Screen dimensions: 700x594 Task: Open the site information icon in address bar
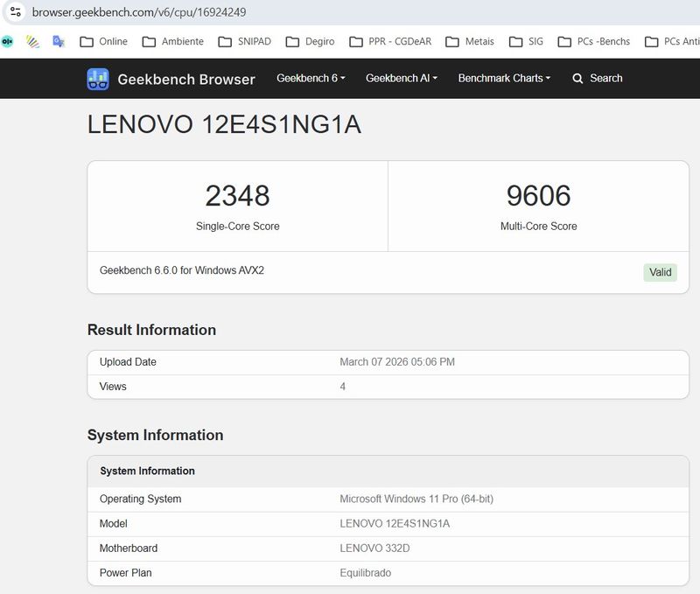(15, 12)
